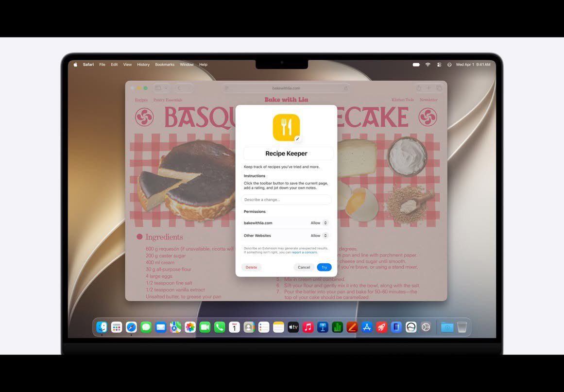The height and width of the screenshot is (392, 564).
Task: Open the Help menu
Action: click(x=203, y=65)
